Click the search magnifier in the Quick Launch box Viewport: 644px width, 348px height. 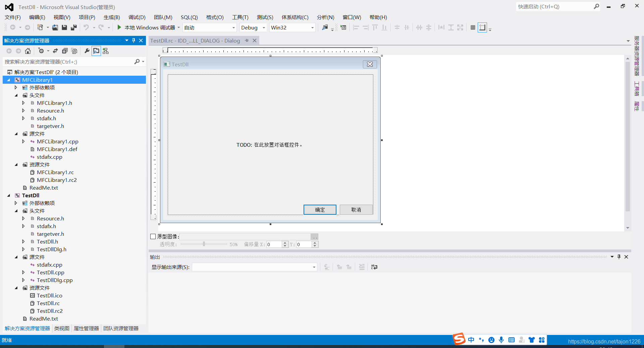click(x=596, y=6)
